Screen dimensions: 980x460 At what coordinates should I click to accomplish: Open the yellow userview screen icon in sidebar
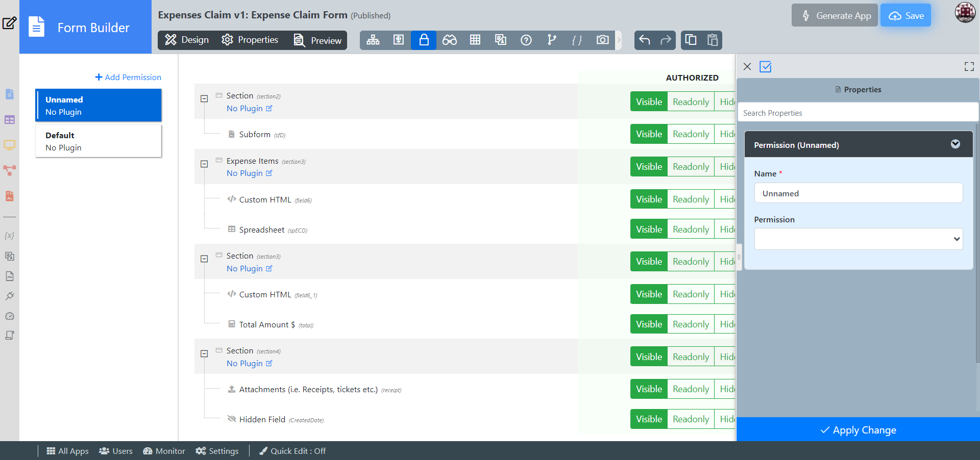click(x=10, y=145)
